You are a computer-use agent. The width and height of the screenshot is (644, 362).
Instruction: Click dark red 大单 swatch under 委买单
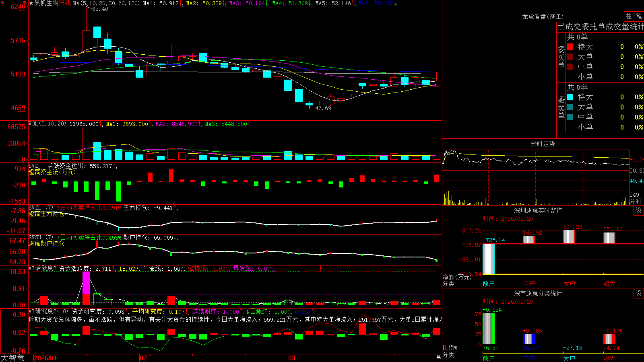point(570,57)
